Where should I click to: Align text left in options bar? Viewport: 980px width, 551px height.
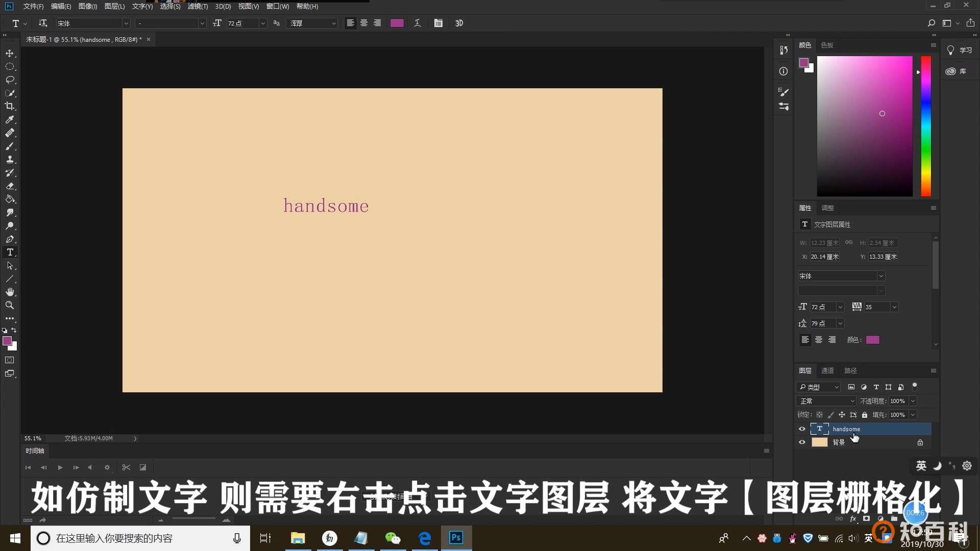[350, 23]
